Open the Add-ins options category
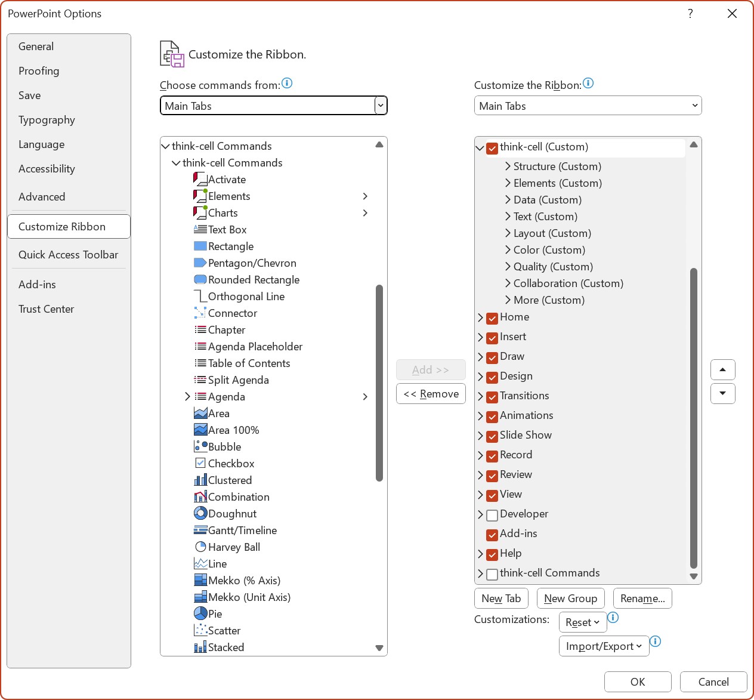 pos(69,284)
